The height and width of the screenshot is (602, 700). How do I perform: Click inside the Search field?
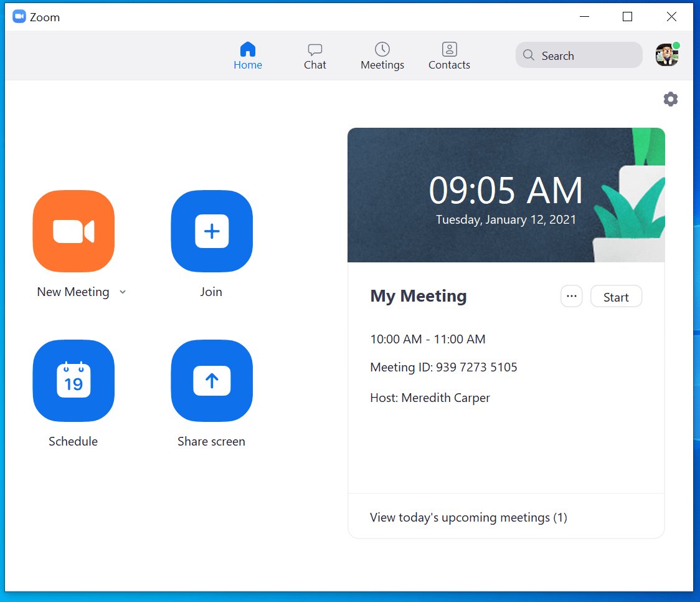[x=579, y=55]
